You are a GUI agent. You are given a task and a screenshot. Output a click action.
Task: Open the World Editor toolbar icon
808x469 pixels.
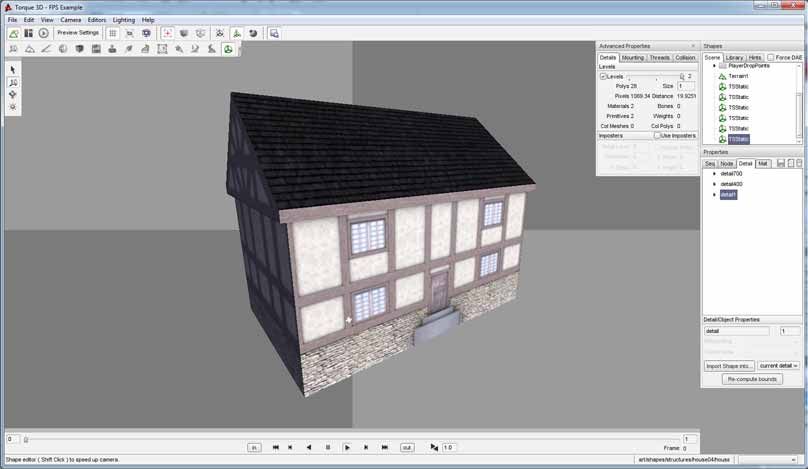(14, 33)
